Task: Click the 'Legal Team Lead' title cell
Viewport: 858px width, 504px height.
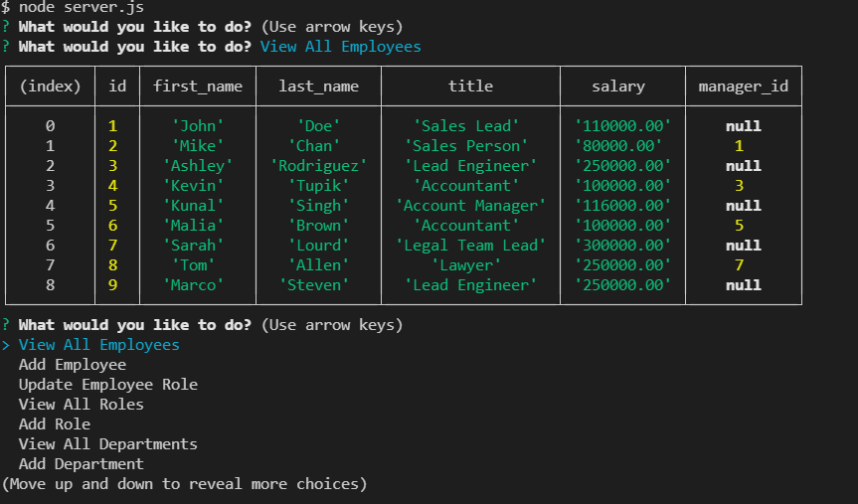Action: click(470, 246)
